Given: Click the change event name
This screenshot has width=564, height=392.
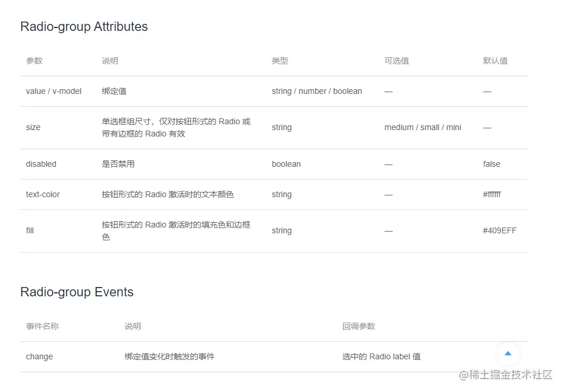Looking at the screenshot, I should pyautogui.click(x=39, y=356).
